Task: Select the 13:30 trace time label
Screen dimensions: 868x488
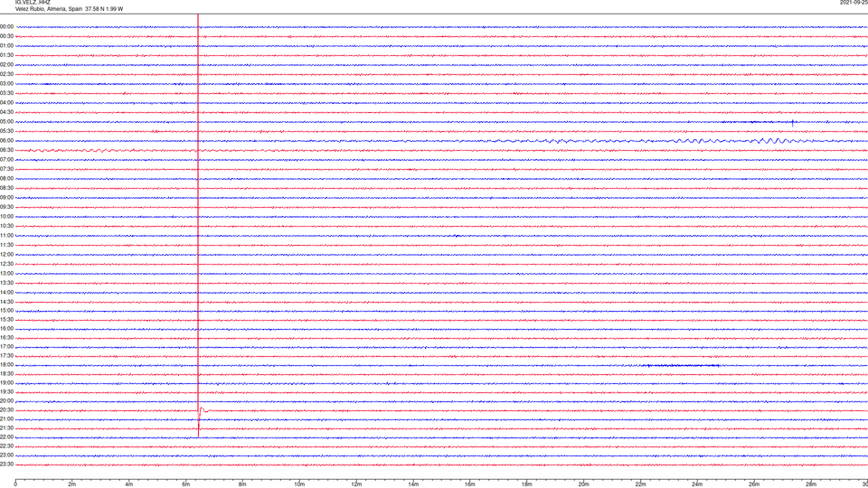Action: [6, 283]
